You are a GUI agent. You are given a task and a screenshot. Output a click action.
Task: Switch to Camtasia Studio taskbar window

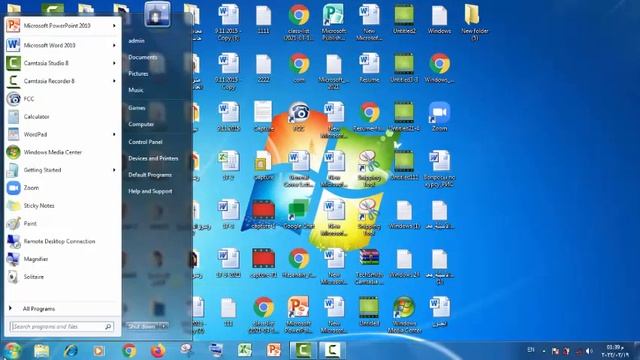coord(303,350)
